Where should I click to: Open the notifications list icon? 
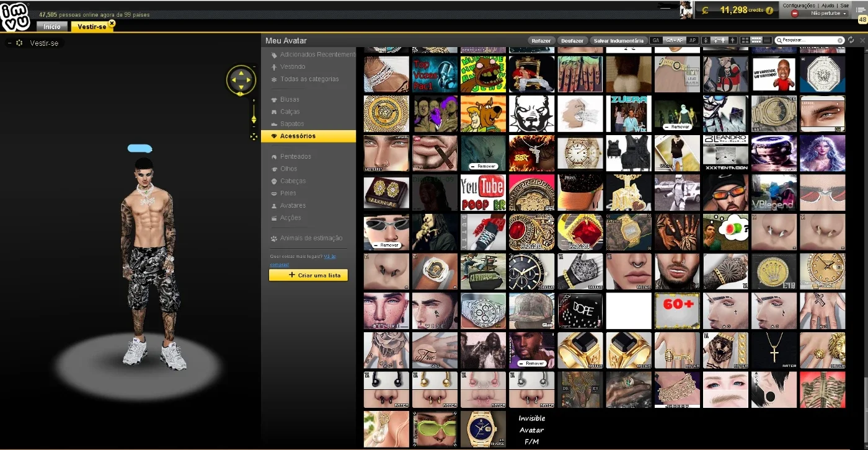(x=860, y=9)
